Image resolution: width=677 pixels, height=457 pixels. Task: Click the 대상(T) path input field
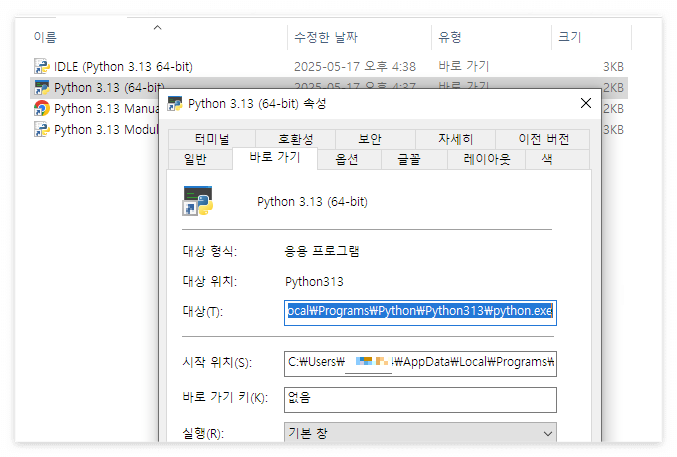(x=420, y=313)
